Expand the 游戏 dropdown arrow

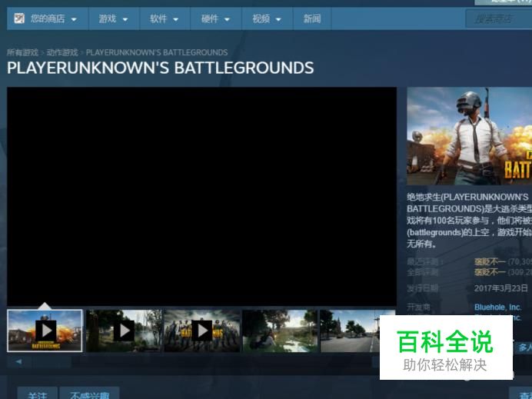(125, 19)
